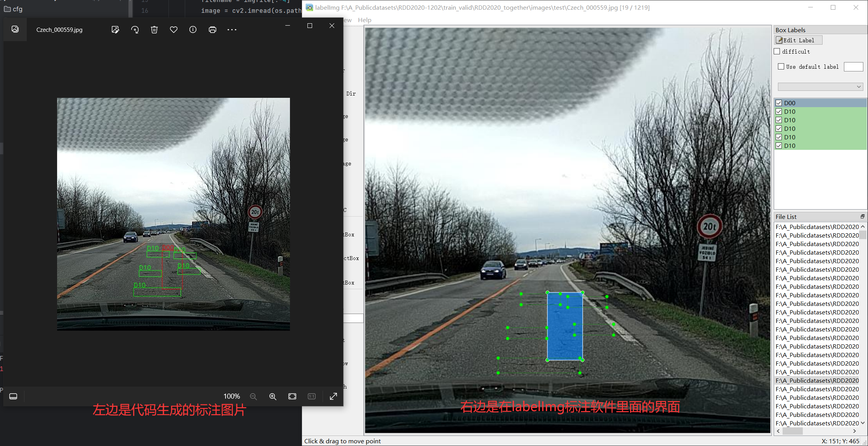Image resolution: width=868 pixels, height=446 pixels.
Task: Click the actual size 1:1 icon
Action: pyautogui.click(x=312, y=396)
